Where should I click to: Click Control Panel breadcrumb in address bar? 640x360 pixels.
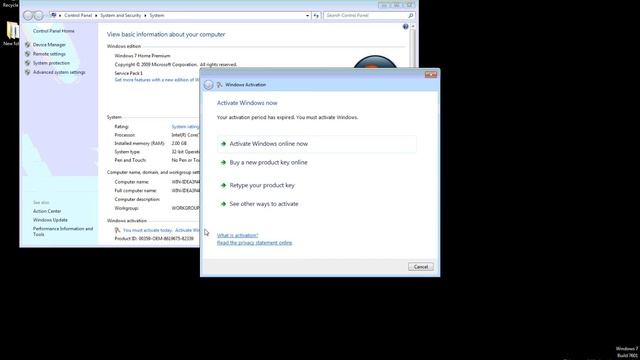[x=78, y=16]
